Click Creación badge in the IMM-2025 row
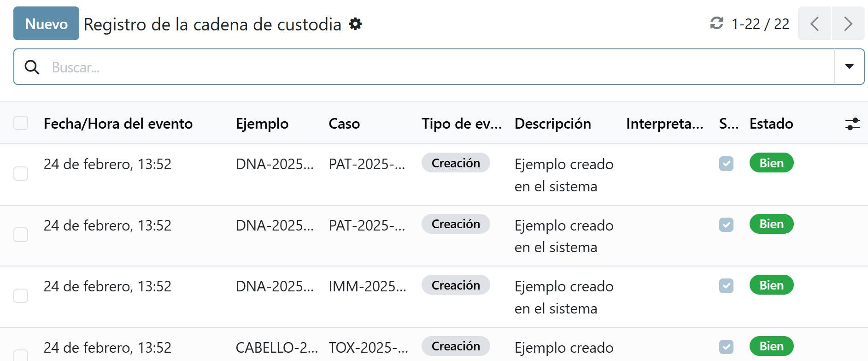The image size is (868, 361). pos(455,285)
